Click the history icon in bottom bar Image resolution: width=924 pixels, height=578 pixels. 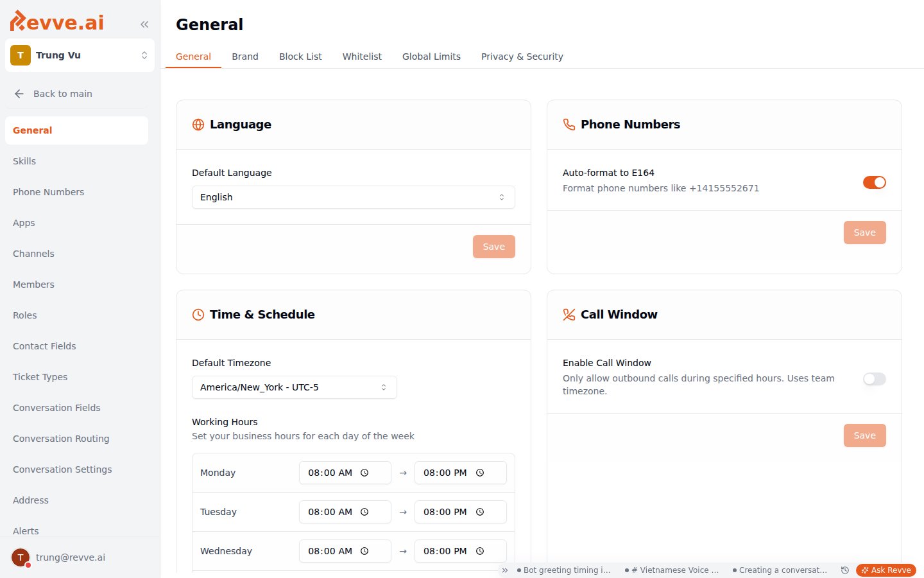point(845,570)
